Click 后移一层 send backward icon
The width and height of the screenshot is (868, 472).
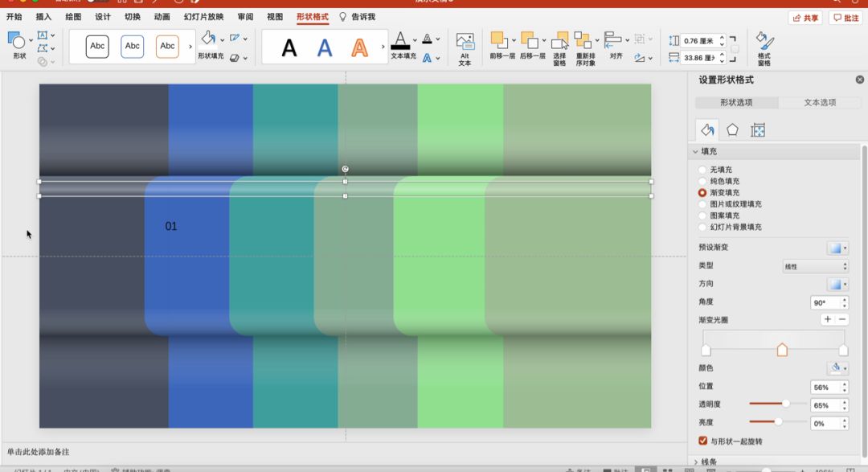pyautogui.click(x=529, y=40)
